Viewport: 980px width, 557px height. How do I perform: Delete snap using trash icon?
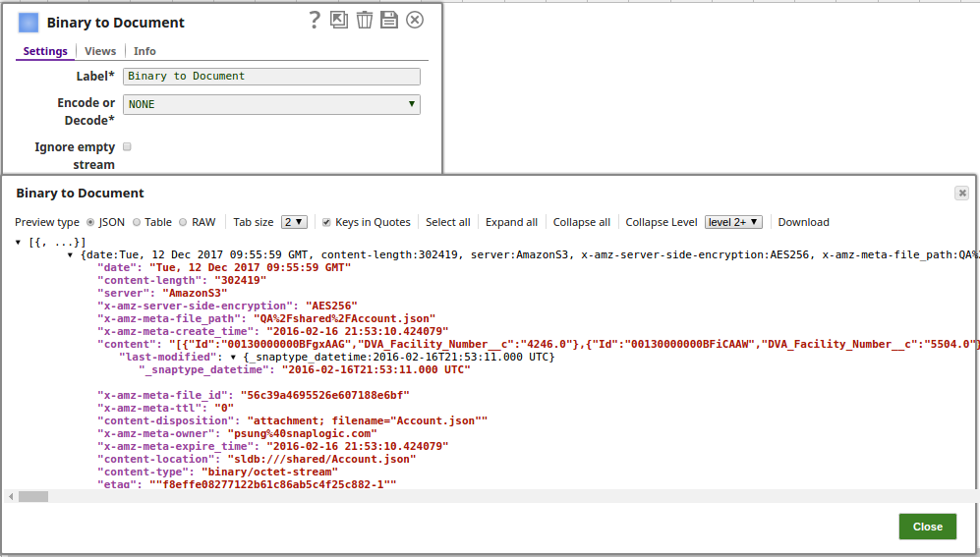click(365, 20)
